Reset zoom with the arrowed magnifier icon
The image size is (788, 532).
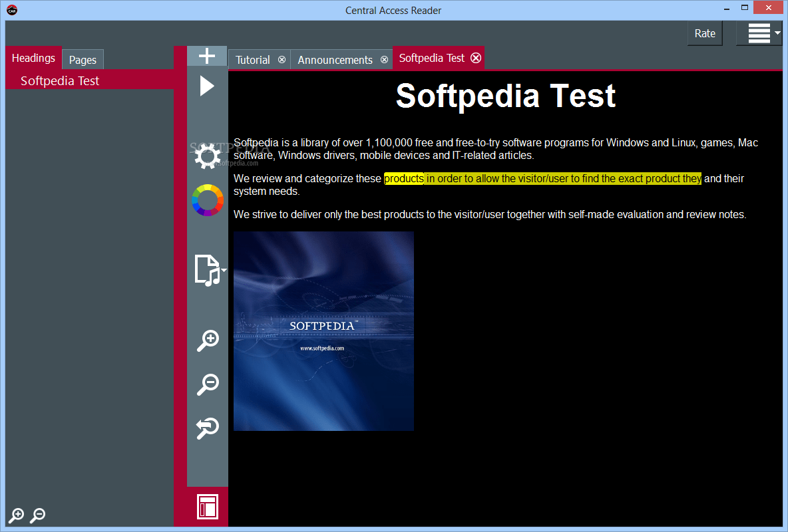[207, 428]
